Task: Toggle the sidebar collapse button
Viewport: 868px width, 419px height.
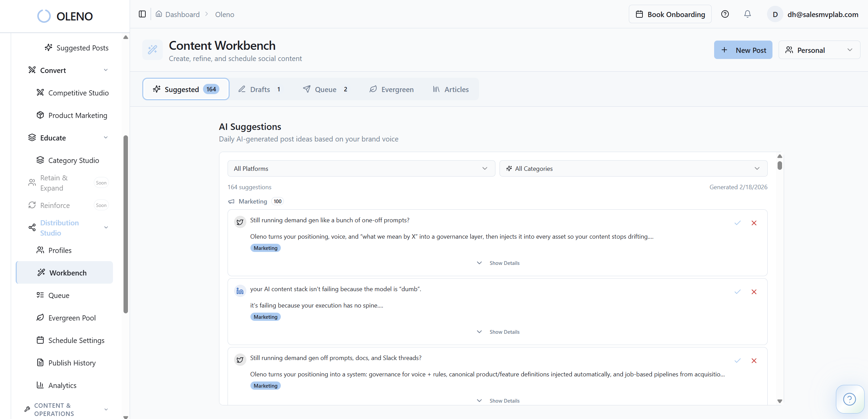Action: 142,14
